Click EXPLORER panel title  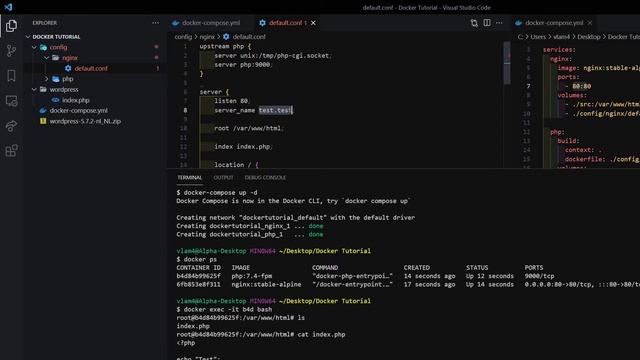click(44, 23)
